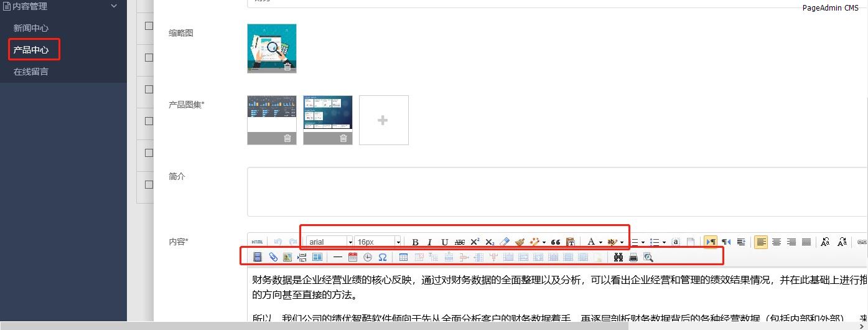Collapse the 内容管理 sidebar section
868x330 pixels.
[x=114, y=6]
